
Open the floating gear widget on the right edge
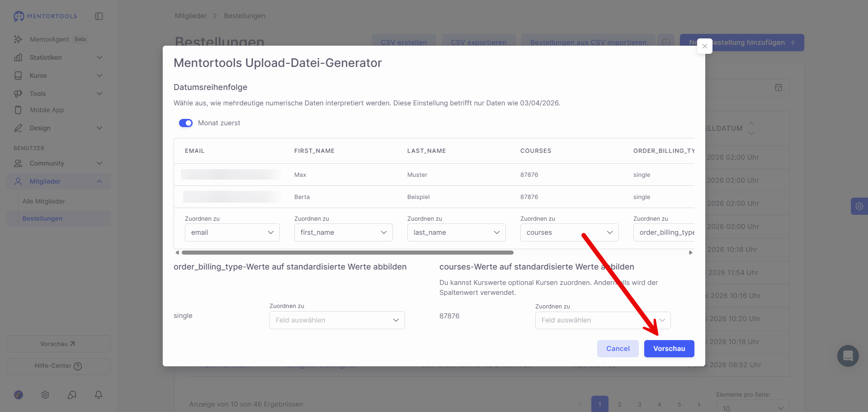point(859,206)
